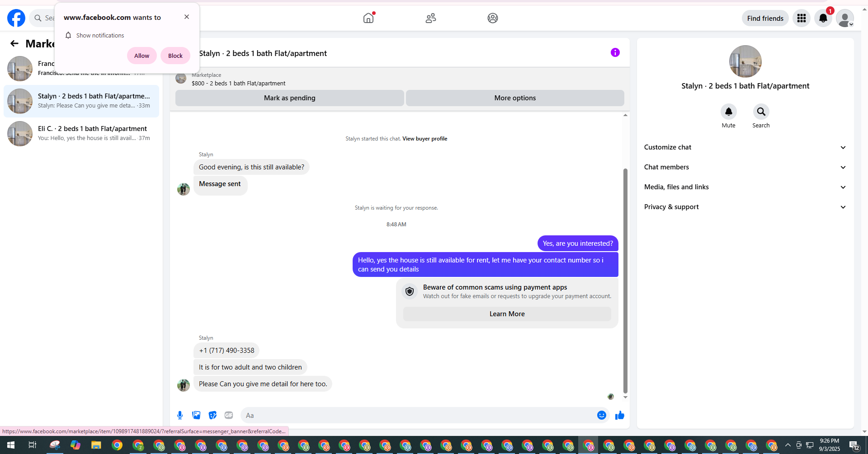
Task: Click the phone number message +1 (717) 490-3358
Action: click(x=226, y=351)
